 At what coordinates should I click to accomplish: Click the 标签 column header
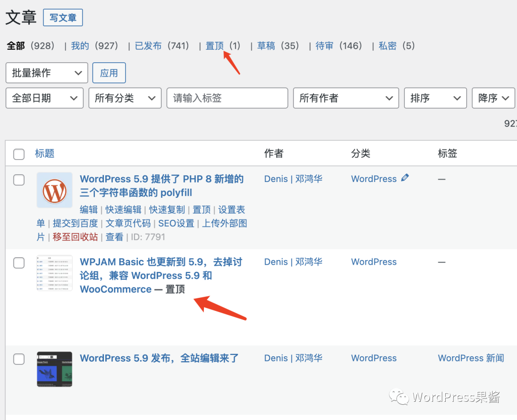click(x=448, y=153)
